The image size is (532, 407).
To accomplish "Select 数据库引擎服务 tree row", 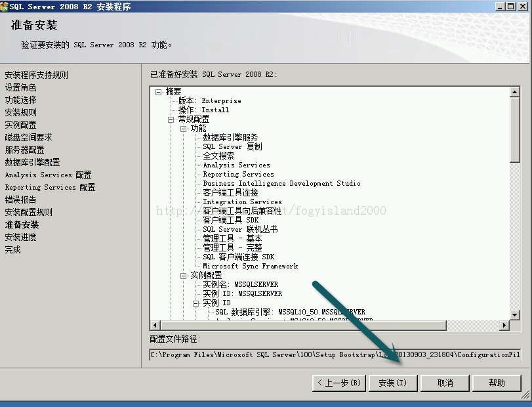I will coord(230,137).
